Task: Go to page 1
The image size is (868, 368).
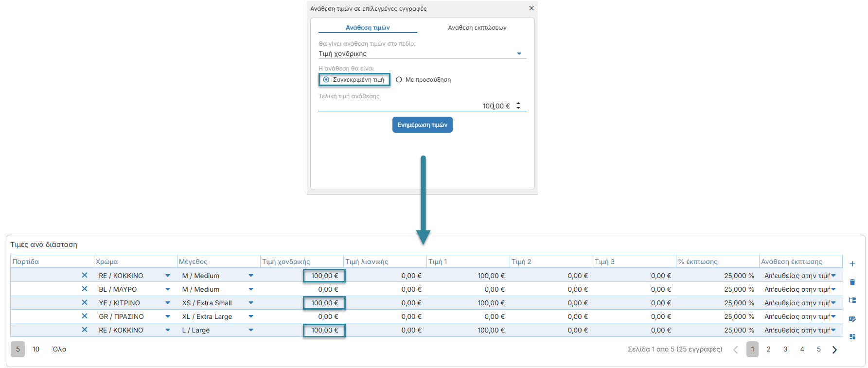Action: coord(752,349)
